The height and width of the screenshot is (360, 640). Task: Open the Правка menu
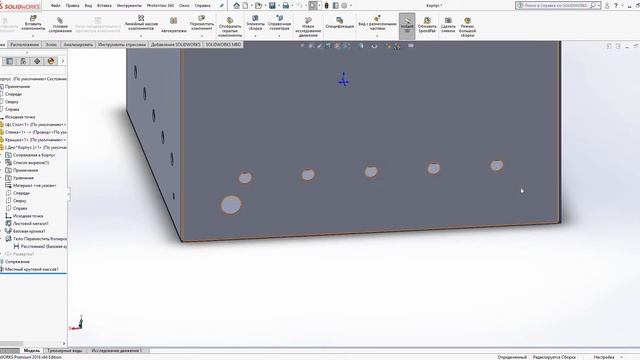[x=72, y=6]
